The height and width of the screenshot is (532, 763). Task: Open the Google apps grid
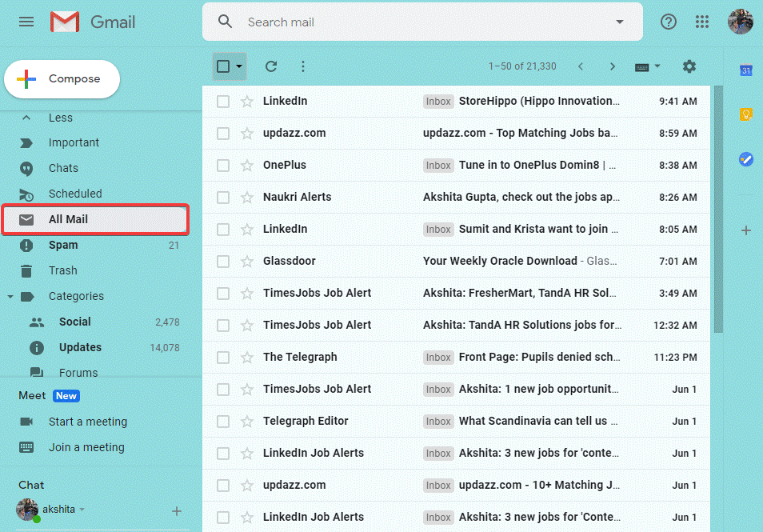(702, 22)
